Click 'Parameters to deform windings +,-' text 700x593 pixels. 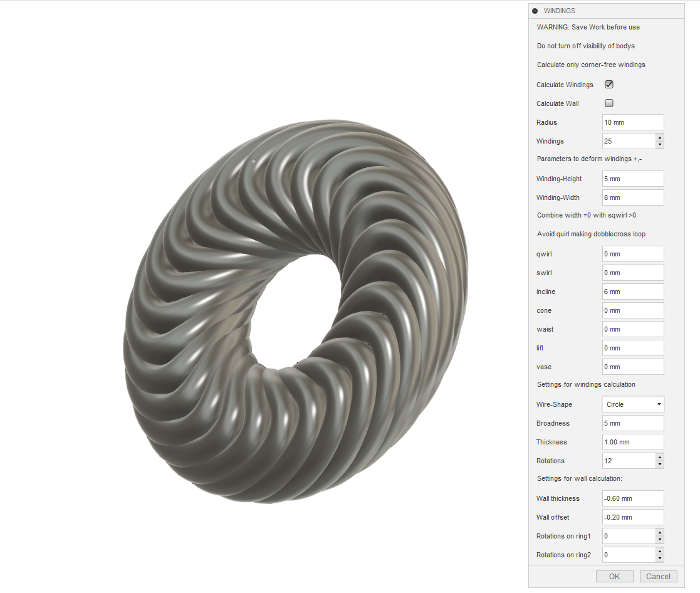point(589,159)
